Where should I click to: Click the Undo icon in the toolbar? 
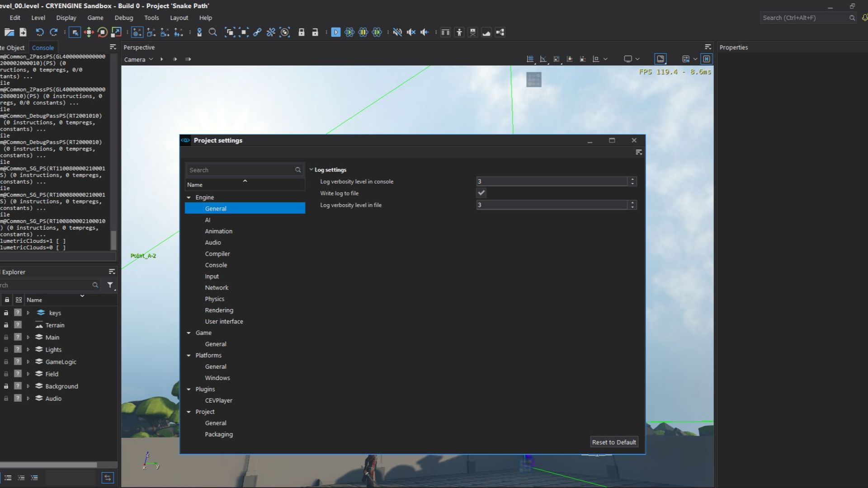(40, 32)
